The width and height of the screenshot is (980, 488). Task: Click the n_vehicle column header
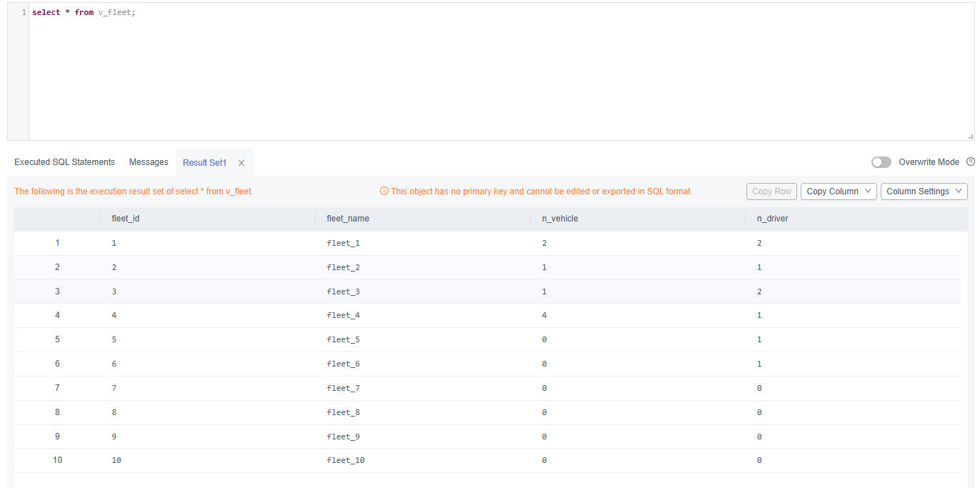tap(560, 219)
